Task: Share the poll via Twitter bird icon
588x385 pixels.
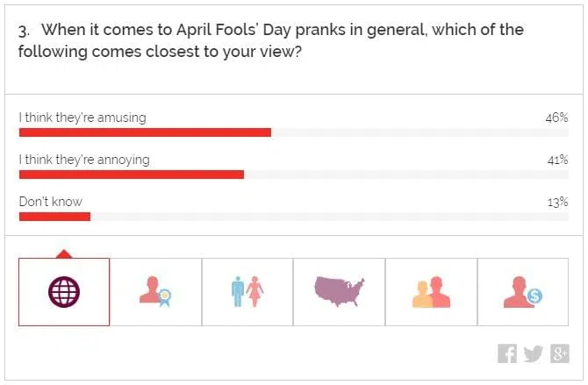Action: (x=533, y=353)
